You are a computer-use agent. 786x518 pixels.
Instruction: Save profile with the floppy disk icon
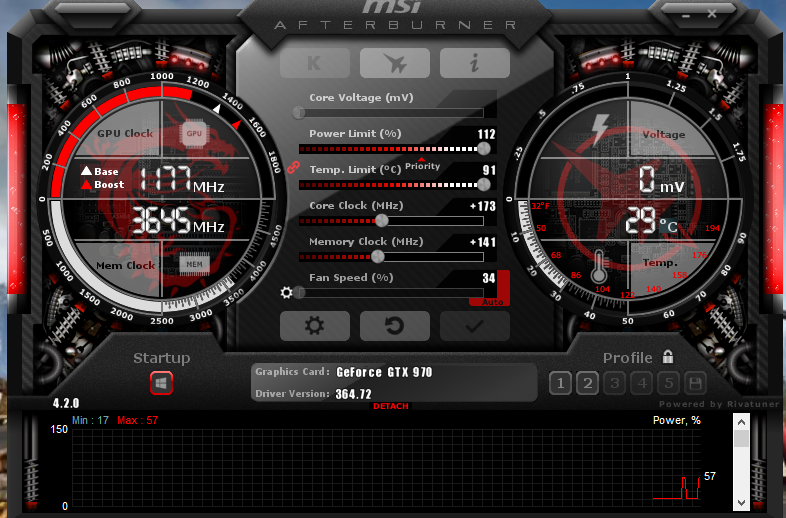696,384
